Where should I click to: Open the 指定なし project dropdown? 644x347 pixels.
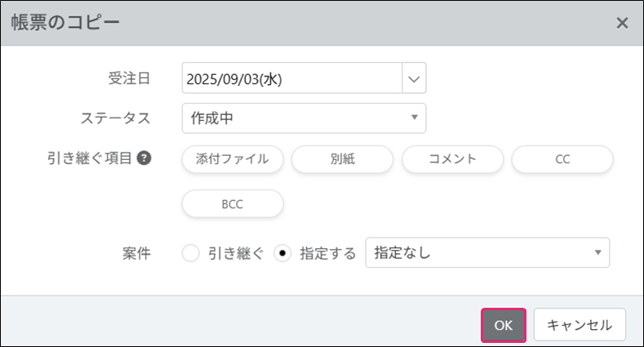tap(487, 253)
